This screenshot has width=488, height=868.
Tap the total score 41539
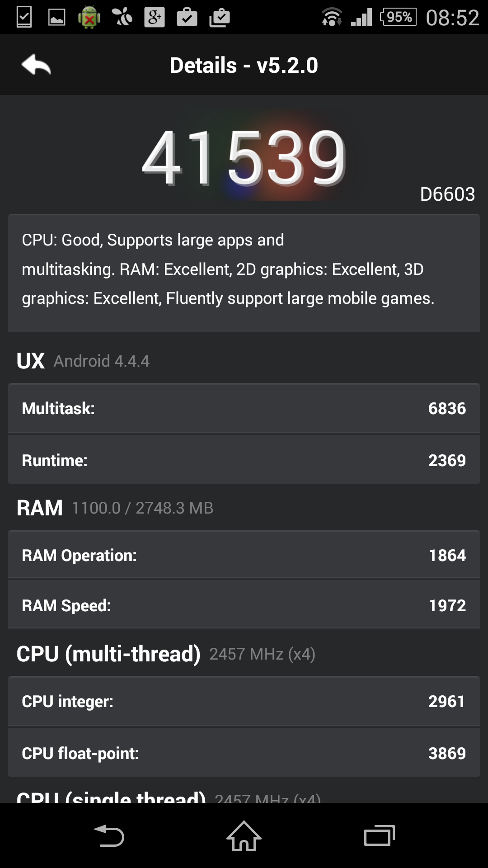(244, 157)
